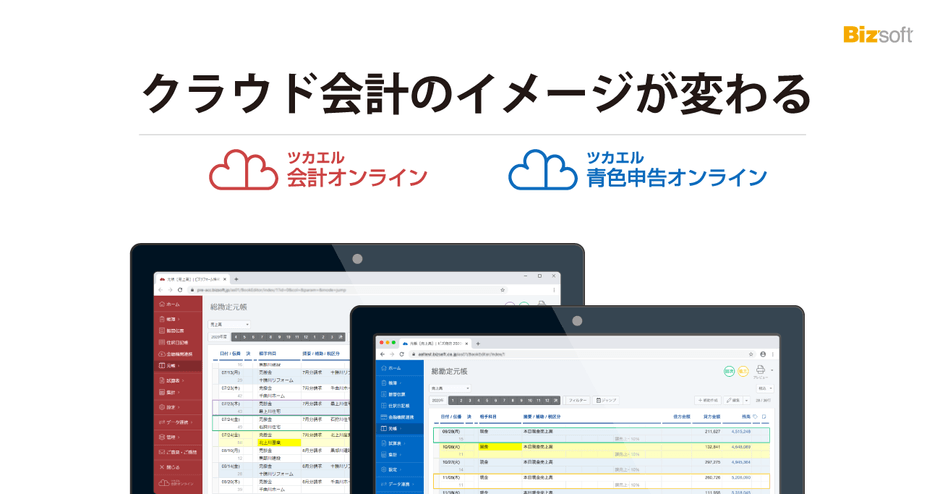
Task: Click bookmark star in red-sidebar window
Action: coord(502,290)
